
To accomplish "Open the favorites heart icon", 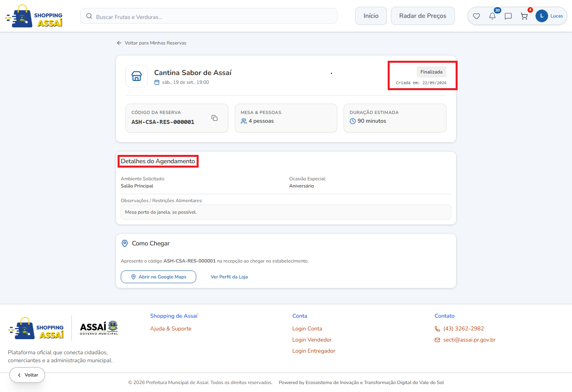I will 476,16.
